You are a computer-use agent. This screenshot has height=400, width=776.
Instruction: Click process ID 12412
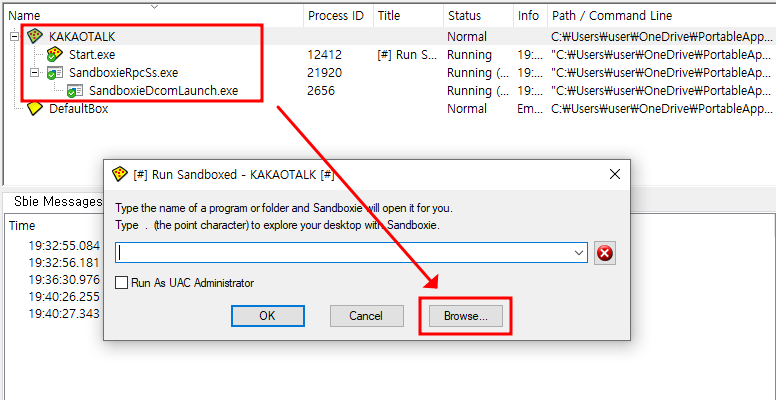[324, 55]
